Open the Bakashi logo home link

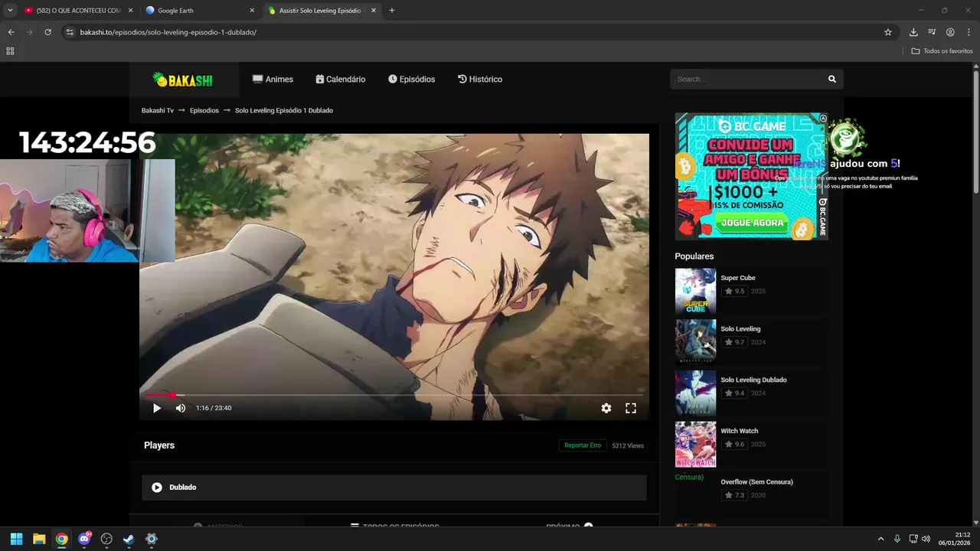click(x=182, y=80)
